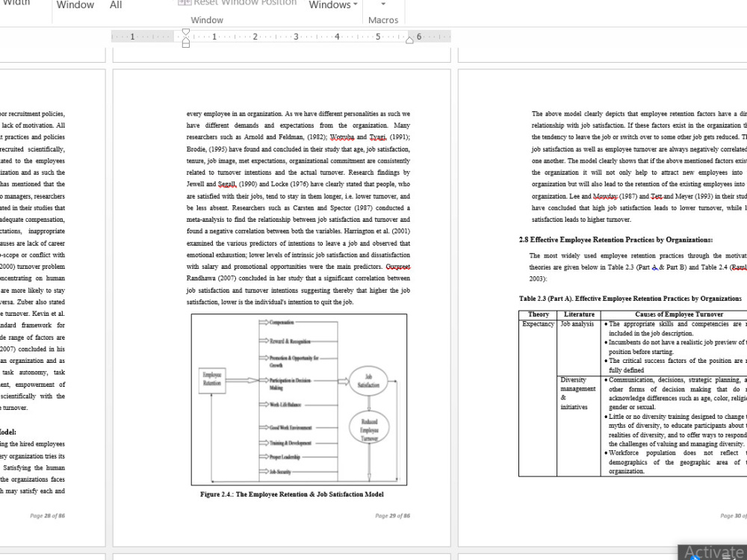Click the misspelled word 'Segall'
The height and width of the screenshot is (560, 747).
pyautogui.click(x=227, y=184)
